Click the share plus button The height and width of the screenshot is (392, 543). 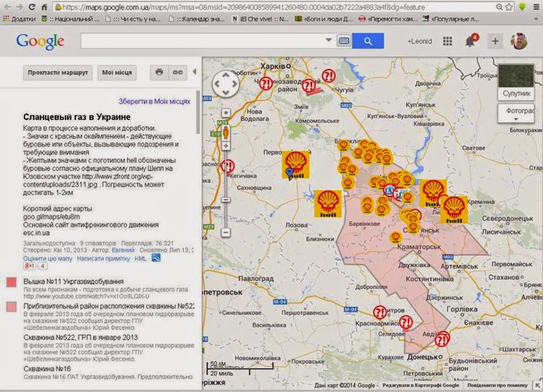[495, 41]
